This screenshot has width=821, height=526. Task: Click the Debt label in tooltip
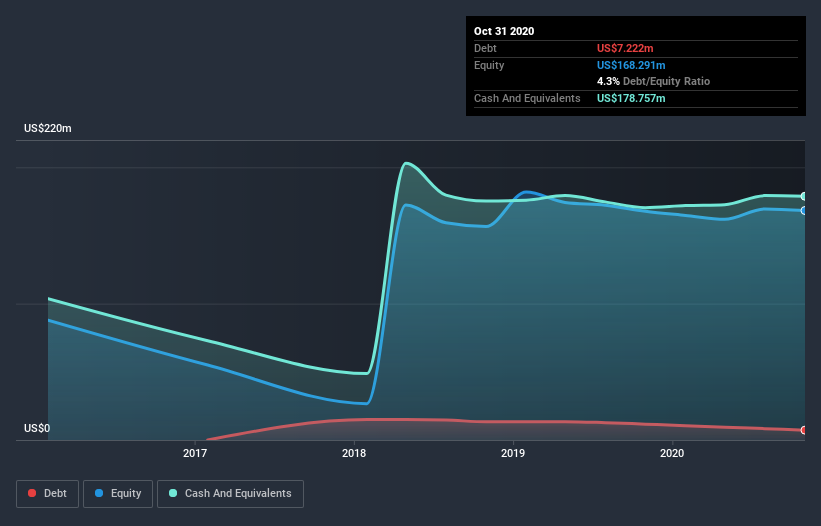coord(485,48)
